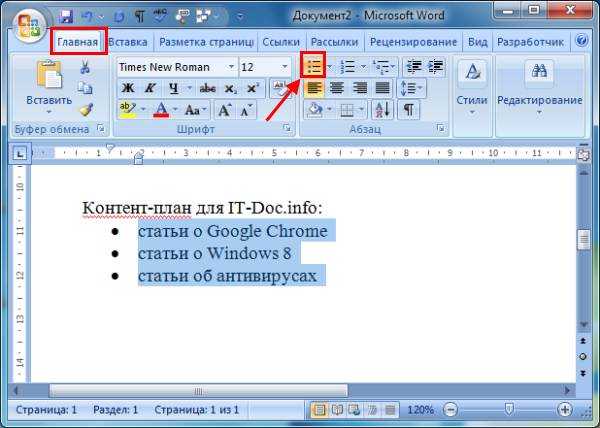This screenshot has width=600, height=428.
Task: Click the horizontal scrollbar thumb
Action: point(199,391)
